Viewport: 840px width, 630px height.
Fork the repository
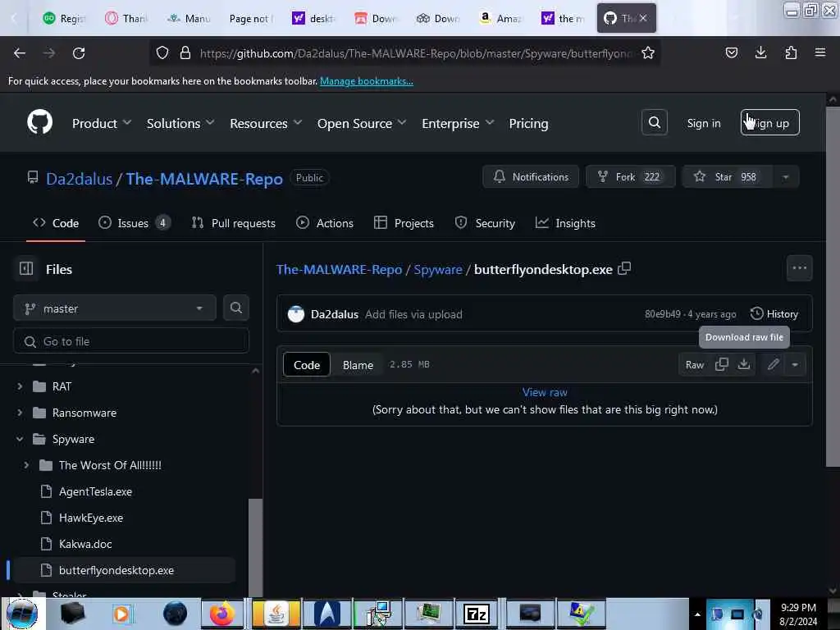(x=631, y=177)
